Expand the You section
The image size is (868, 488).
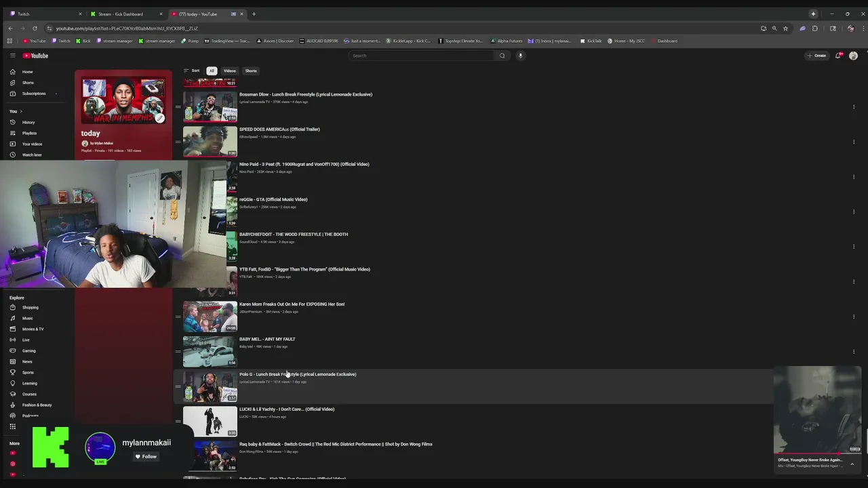click(x=16, y=111)
